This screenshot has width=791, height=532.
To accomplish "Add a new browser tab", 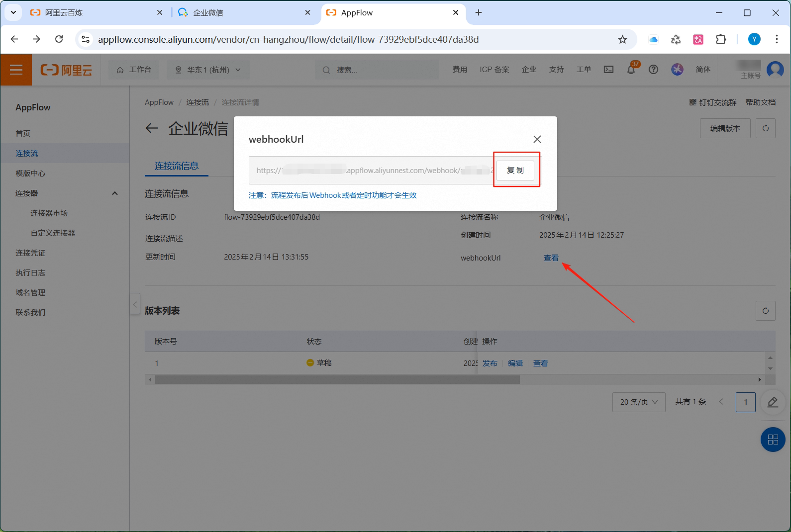I will point(479,12).
